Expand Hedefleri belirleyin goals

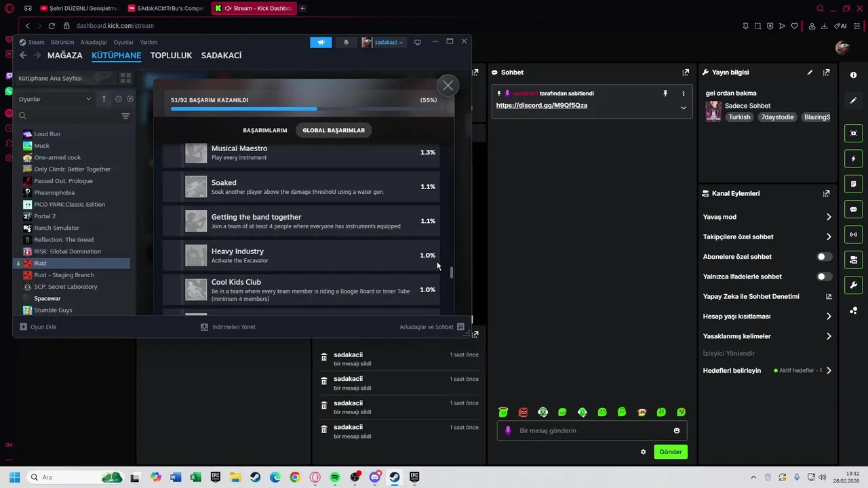[x=829, y=371]
